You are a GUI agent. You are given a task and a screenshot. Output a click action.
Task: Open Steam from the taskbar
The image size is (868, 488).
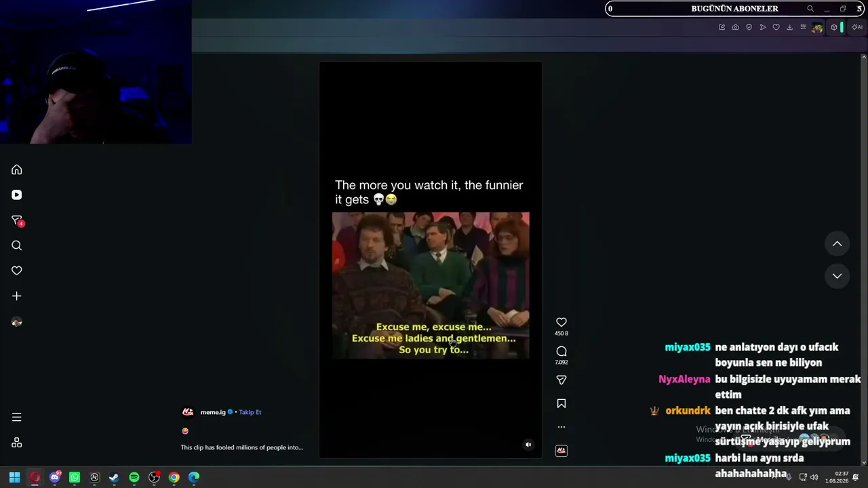114,477
